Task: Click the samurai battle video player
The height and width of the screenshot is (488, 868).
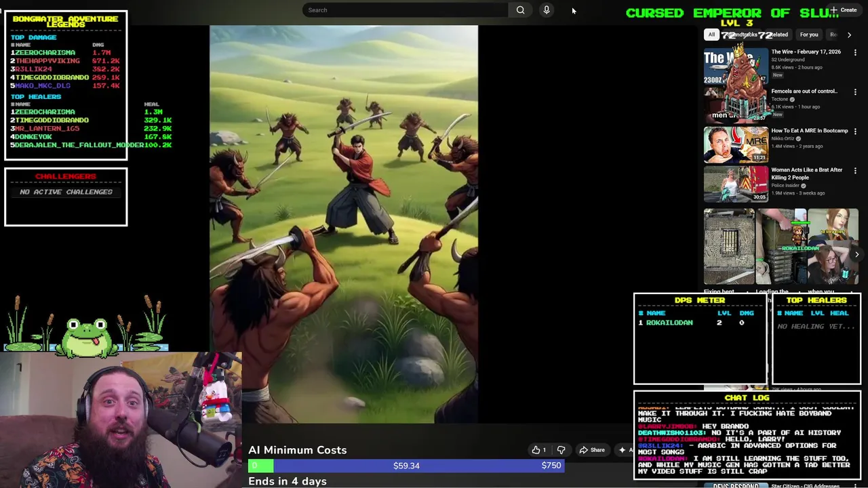Action: pyautogui.click(x=344, y=224)
